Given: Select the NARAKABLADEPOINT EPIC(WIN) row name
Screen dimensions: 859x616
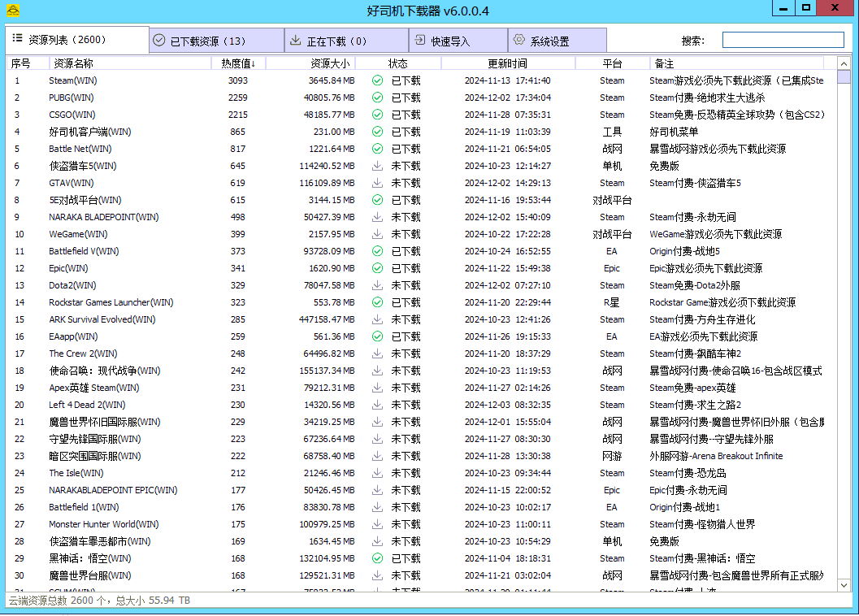Looking at the screenshot, I should point(113,490).
